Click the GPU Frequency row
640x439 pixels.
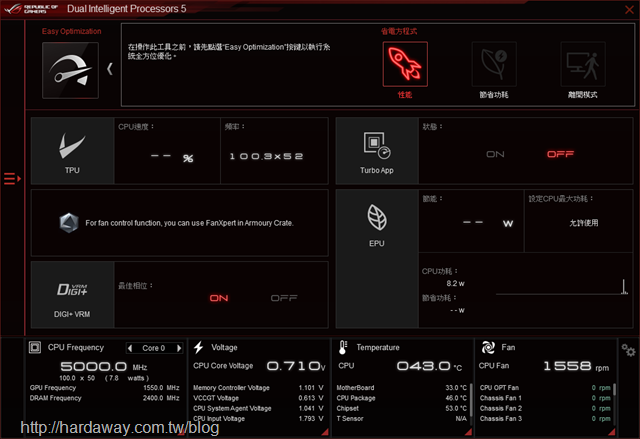pos(104,388)
